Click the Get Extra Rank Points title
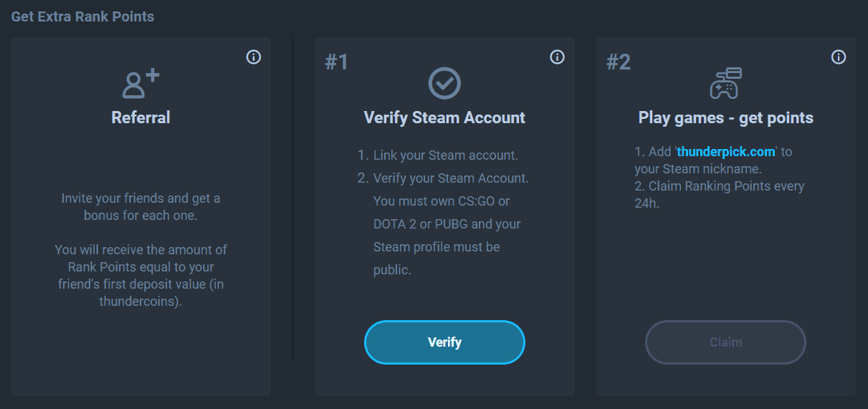868x409 pixels. pos(82,16)
